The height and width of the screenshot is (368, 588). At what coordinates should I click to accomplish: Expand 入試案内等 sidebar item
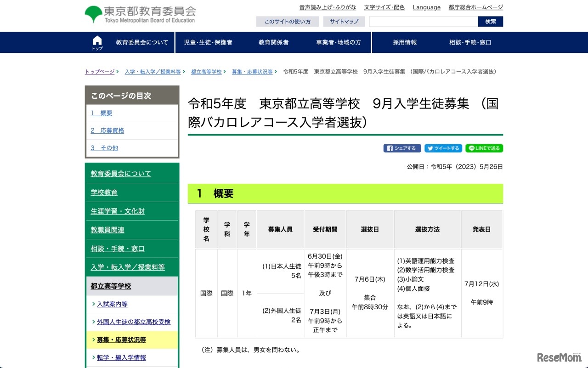click(112, 304)
